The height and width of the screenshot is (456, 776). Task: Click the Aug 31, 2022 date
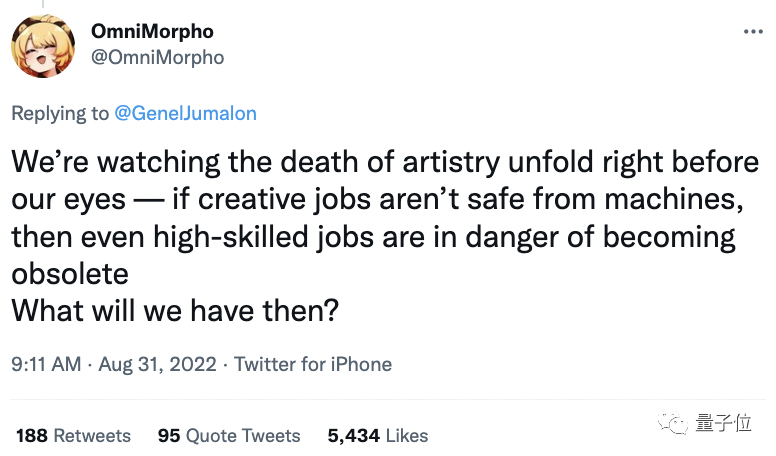click(x=160, y=365)
